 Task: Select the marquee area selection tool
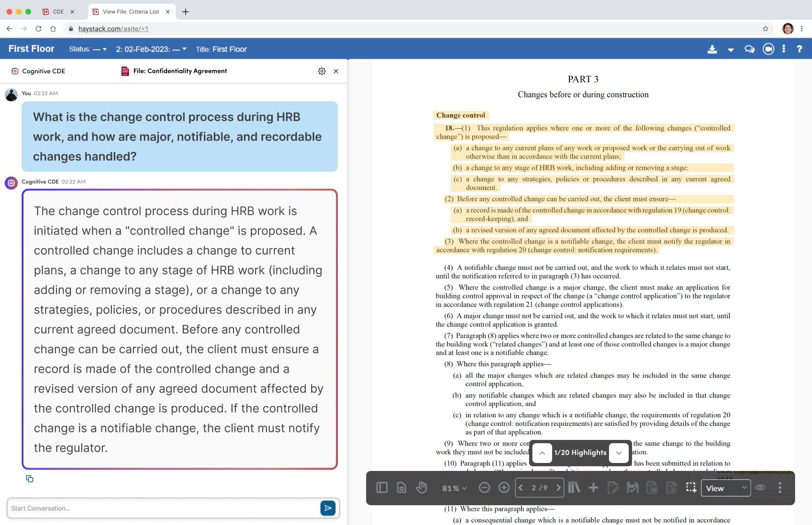coord(691,488)
